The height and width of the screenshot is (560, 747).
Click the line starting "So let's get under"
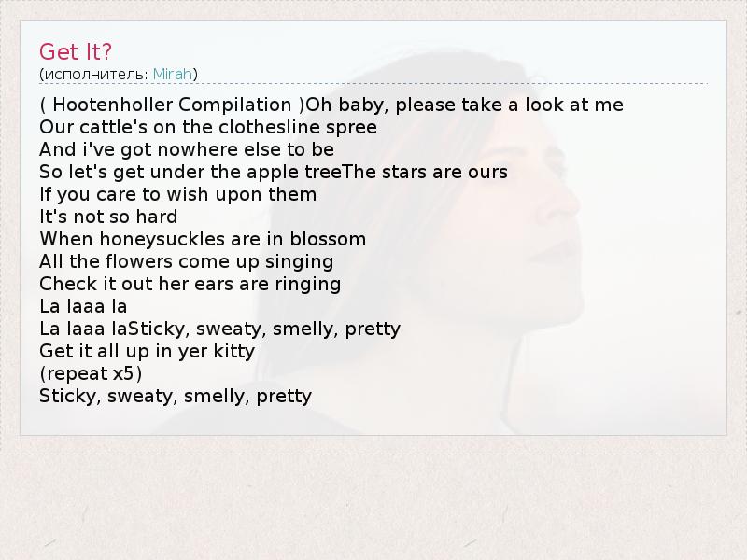pyautogui.click(x=274, y=172)
